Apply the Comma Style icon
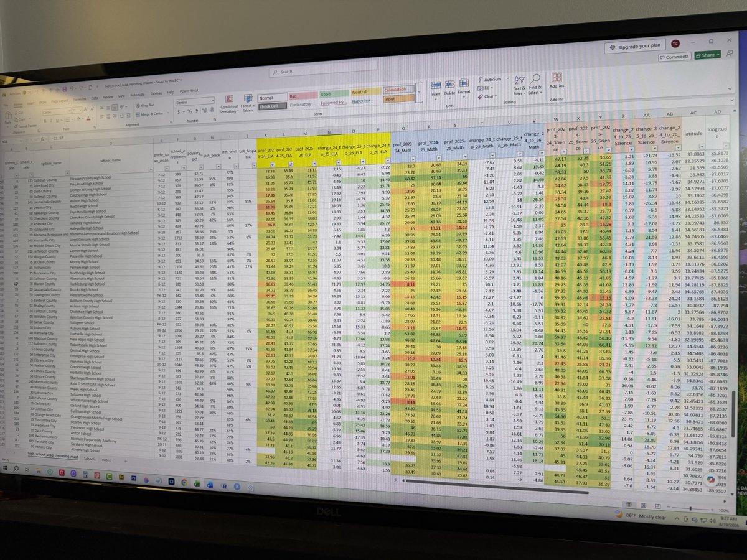The height and width of the screenshot is (560, 747). (197, 110)
